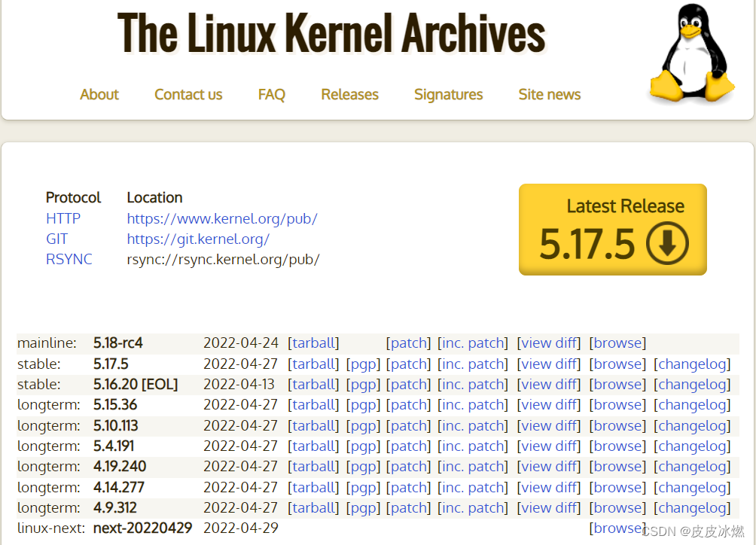756x545 pixels.
Task: Go to the FAQ page
Action: [271, 94]
